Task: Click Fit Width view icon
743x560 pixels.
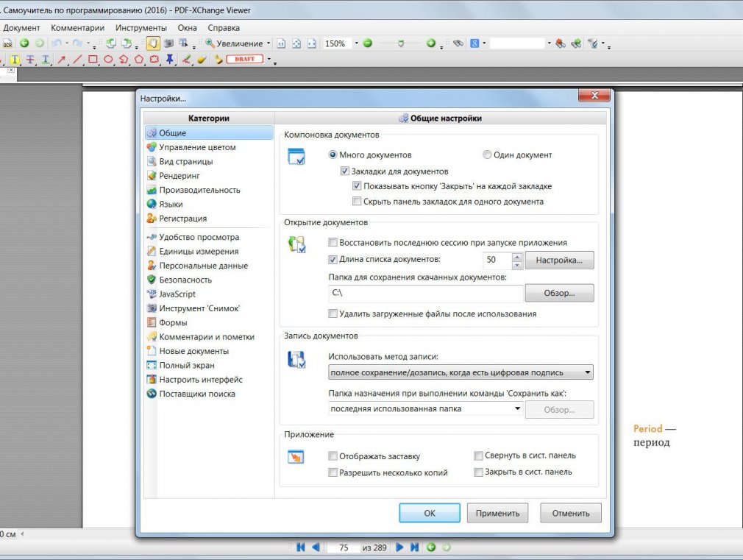Action: pyautogui.click(x=311, y=43)
